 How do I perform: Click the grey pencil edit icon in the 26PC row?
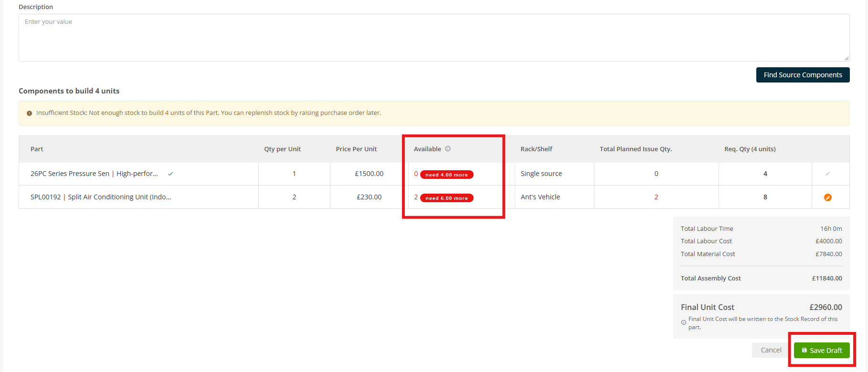click(828, 174)
